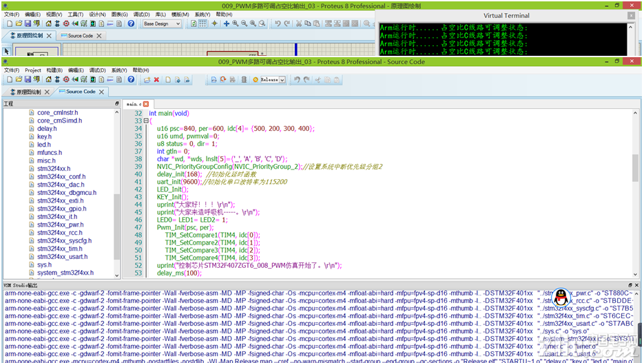Viewport: 644px width, 363px height.
Task: Click Zoom Out icon in schematic window toolbar
Action: click(245, 24)
